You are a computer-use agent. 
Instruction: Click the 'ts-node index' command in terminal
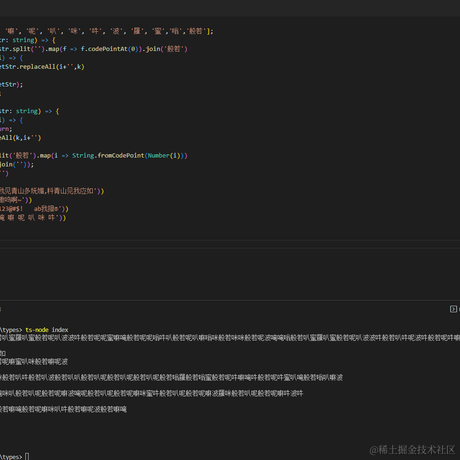(47, 330)
